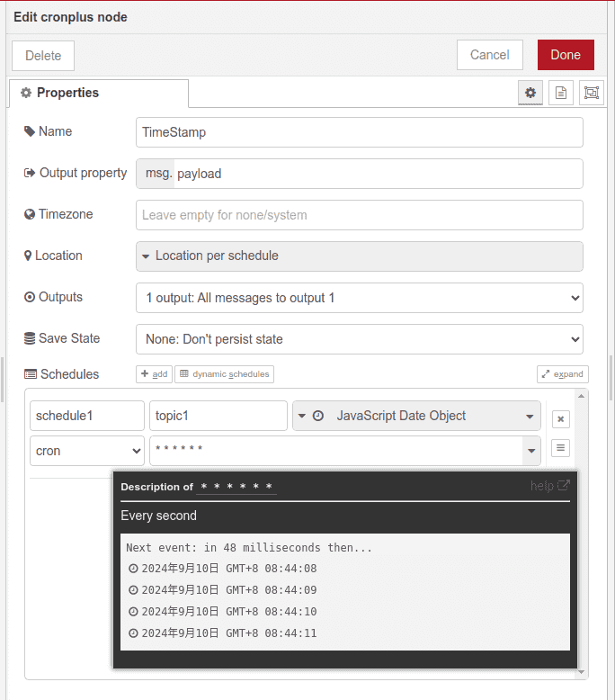615x700 pixels.
Task: Open payload type JavaScript Date Object selector
Action: click(x=416, y=416)
